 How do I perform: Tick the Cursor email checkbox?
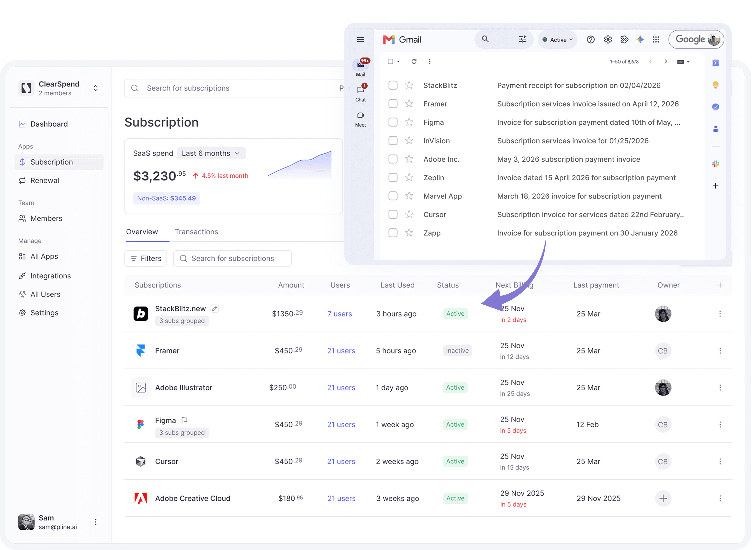click(x=393, y=215)
